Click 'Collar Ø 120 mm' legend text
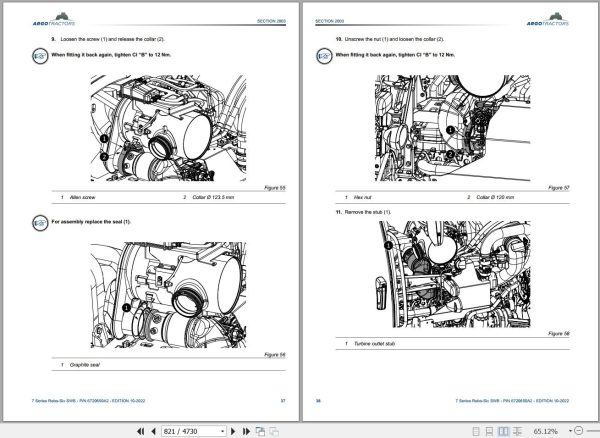 pos(495,197)
